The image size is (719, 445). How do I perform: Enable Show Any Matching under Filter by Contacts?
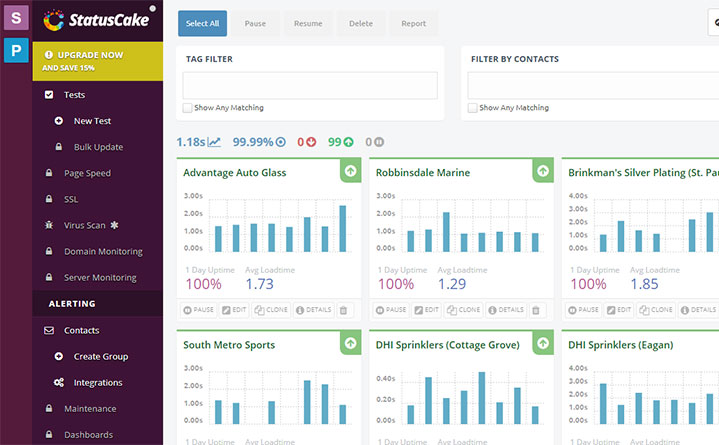[473, 108]
